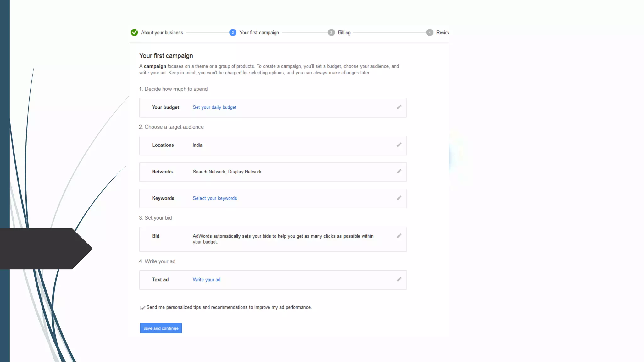Click the edit pencil in Networks row
The height and width of the screenshot is (362, 644).
coord(399,172)
